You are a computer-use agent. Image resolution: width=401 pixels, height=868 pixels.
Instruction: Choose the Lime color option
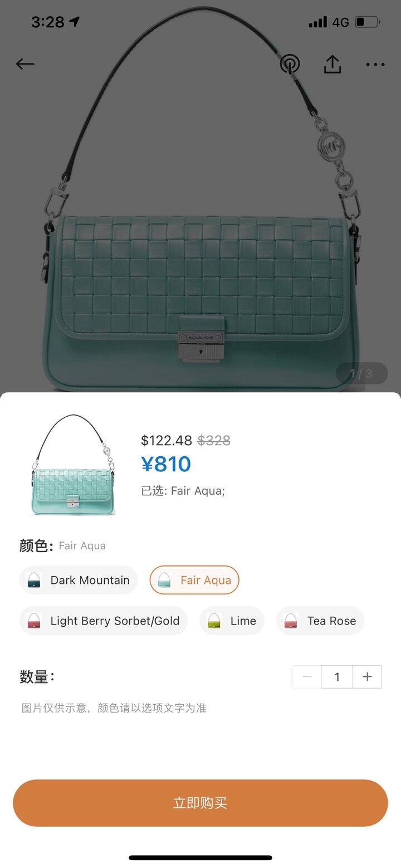pos(232,621)
